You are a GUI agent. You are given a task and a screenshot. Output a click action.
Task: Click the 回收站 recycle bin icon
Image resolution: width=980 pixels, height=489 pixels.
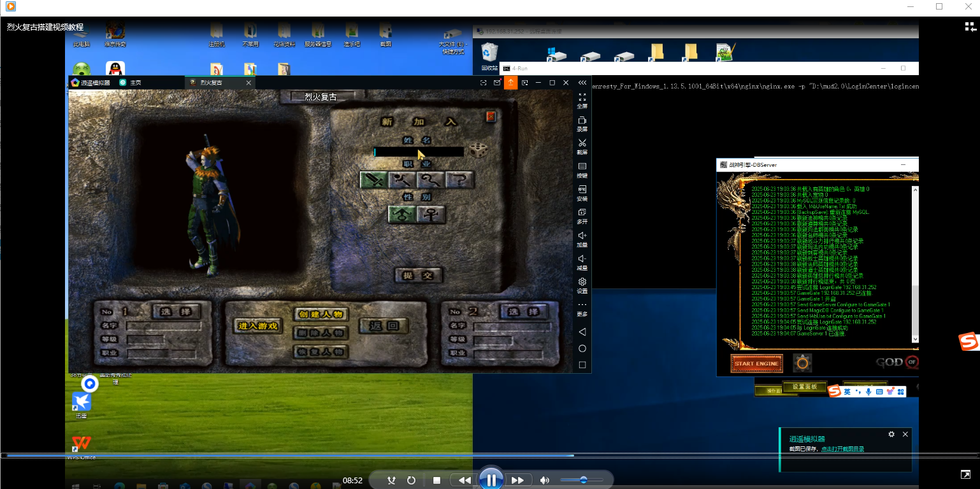click(490, 57)
